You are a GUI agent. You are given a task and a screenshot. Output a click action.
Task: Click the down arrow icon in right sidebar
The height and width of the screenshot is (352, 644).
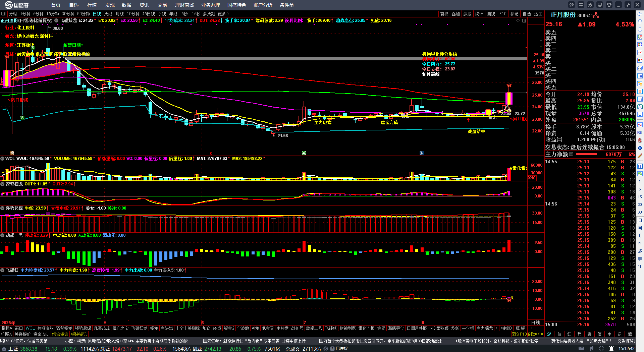pyautogui.click(x=640, y=30)
